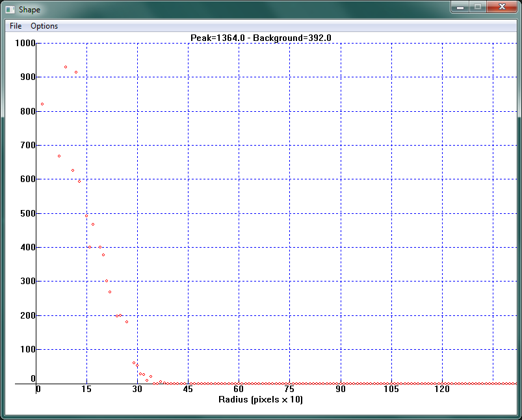Click the 75 tick label on horizontal axis
This screenshot has width=522, height=420.
click(290, 389)
